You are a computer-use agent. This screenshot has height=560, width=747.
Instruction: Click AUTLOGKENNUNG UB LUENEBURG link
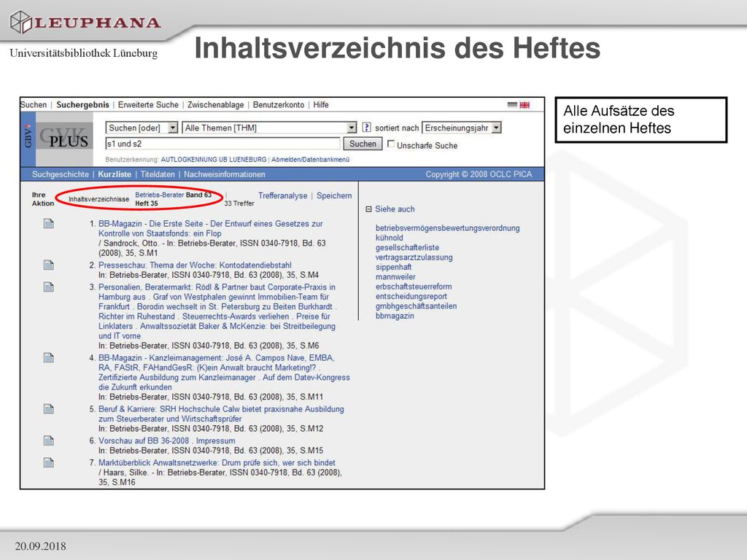[x=214, y=160]
